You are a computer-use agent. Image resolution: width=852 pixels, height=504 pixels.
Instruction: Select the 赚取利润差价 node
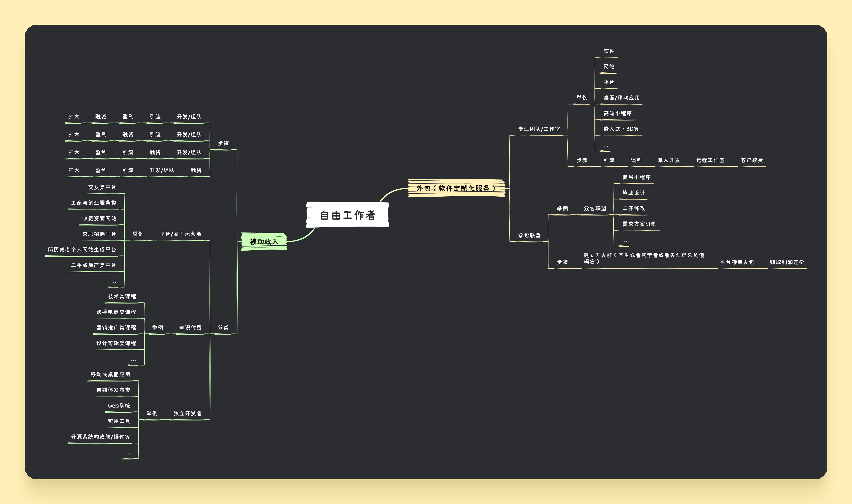pos(787,262)
